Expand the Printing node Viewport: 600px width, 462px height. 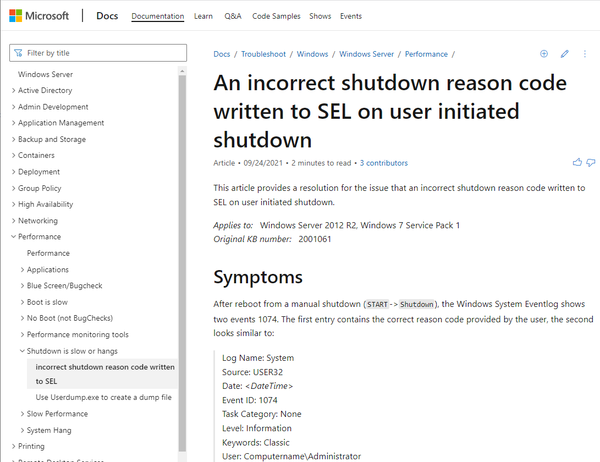coord(28,447)
